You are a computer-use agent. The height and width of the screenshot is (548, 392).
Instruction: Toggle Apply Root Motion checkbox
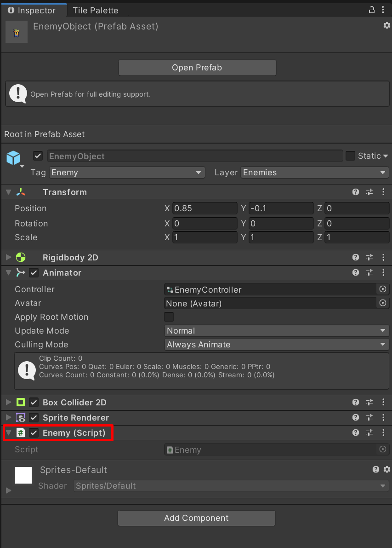coord(169,317)
